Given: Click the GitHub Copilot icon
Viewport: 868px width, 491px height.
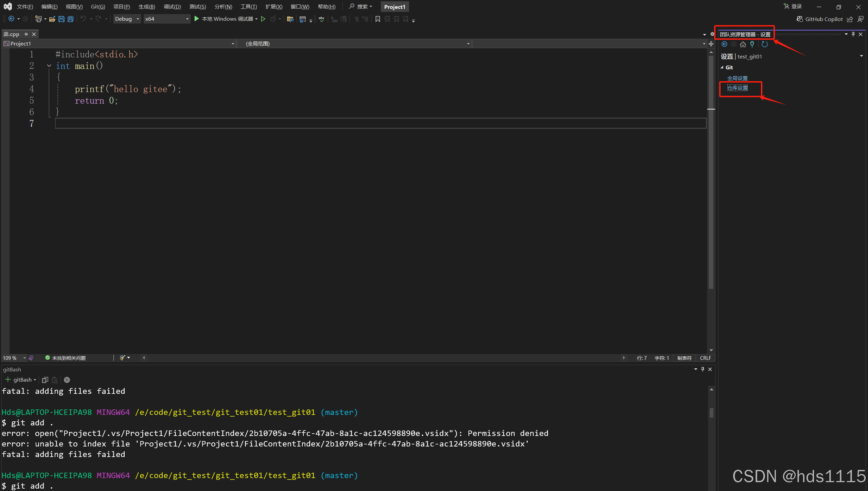Looking at the screenshot, I should (x=800, y=19).
